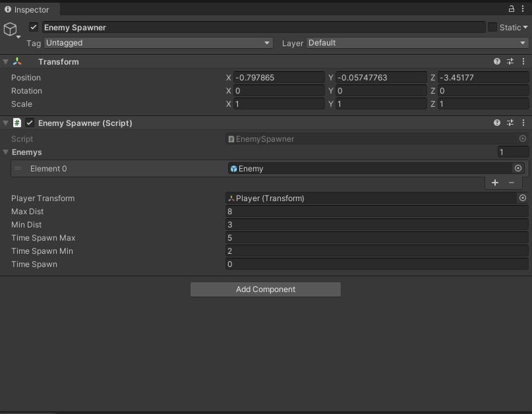Remove an element from Enemys list
Screen dimensions: 532x414
point(512,183)
